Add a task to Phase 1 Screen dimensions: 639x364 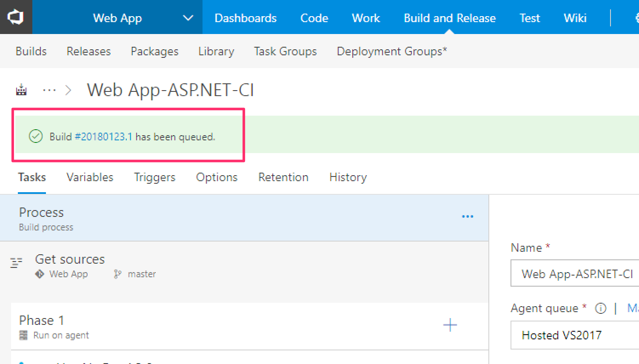click(450, 325)
